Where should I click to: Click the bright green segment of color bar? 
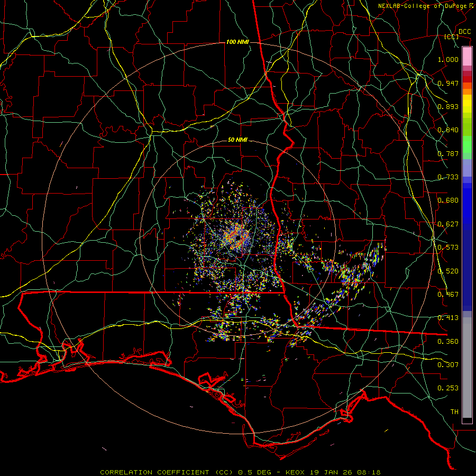pyautogui.click(x=467, y=144)
